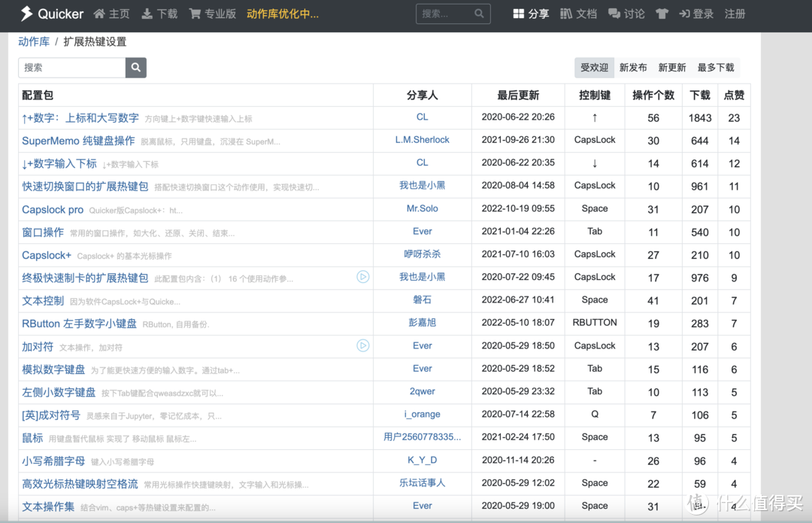
Task: Open the 分享 menu
Action: pyautogui.click(x=531, y=14)
